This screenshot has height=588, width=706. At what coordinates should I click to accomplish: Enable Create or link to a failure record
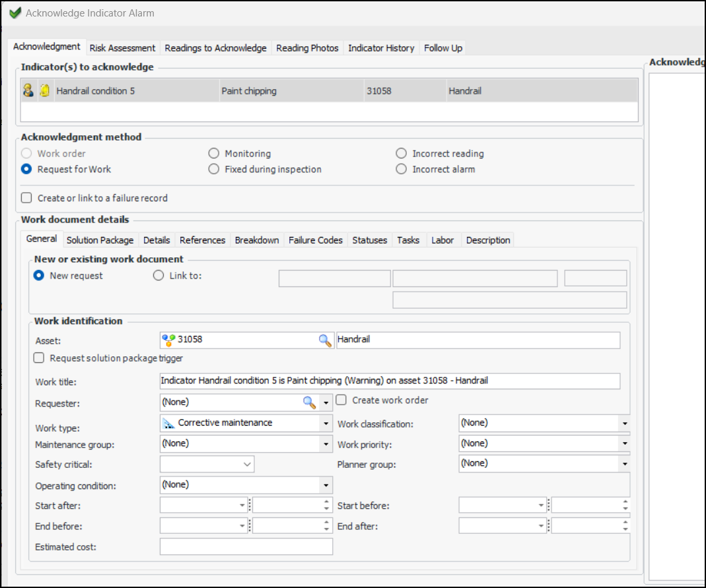coord(26,198)
